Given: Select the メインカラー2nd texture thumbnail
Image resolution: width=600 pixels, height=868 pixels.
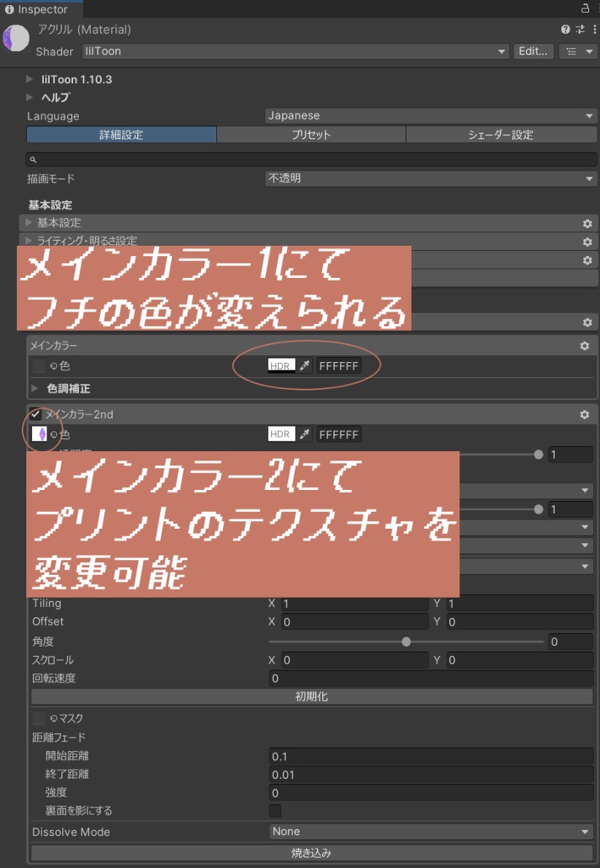Looking at the screenshot, I should [39, 435].
